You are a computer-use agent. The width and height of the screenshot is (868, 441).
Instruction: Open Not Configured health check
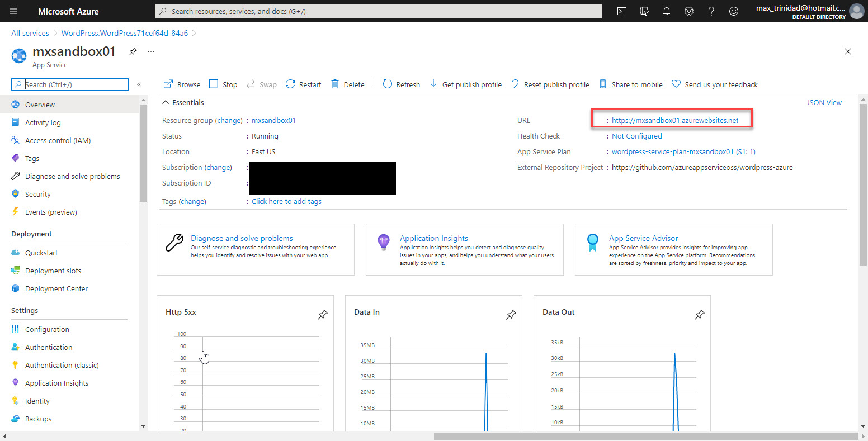click(636, 136)
